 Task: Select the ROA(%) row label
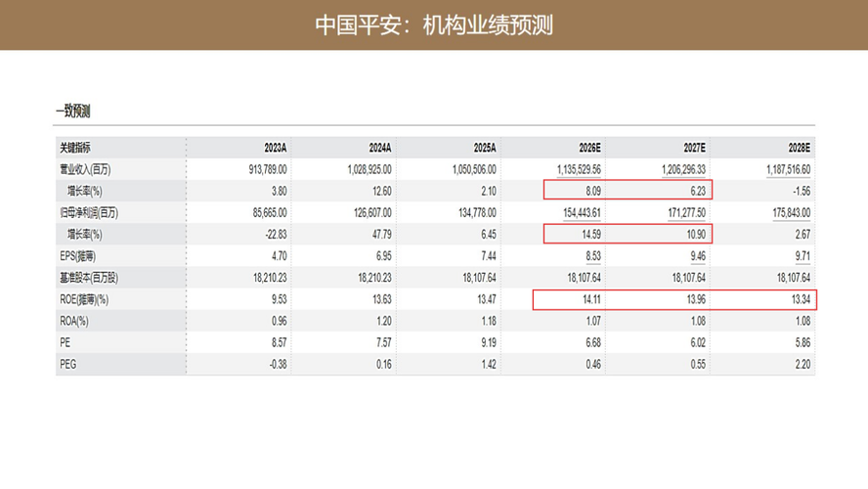[74, 321]
